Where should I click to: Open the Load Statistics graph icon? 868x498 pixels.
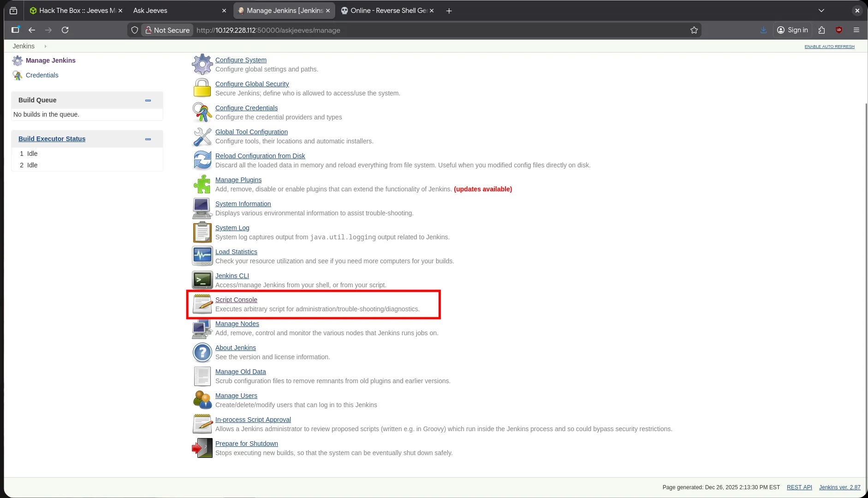tap(202, 256)
